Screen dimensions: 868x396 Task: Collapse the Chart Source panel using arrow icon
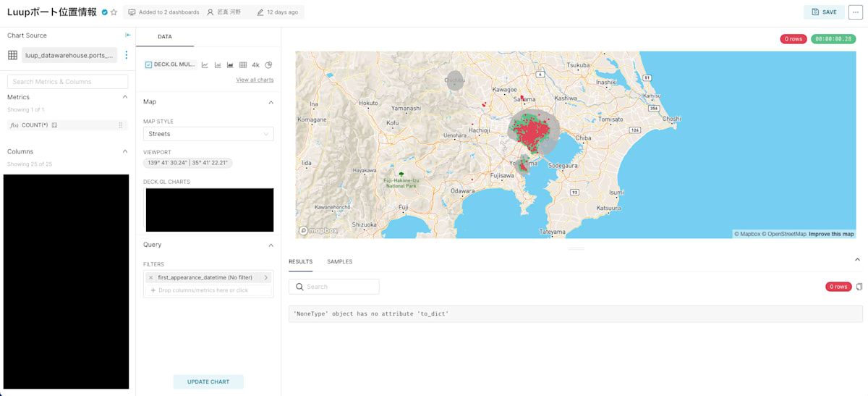point(128,35)
